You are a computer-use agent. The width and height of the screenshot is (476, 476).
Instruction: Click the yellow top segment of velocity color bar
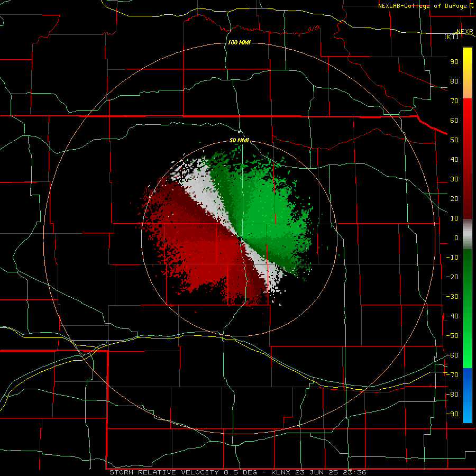(467, 72)
